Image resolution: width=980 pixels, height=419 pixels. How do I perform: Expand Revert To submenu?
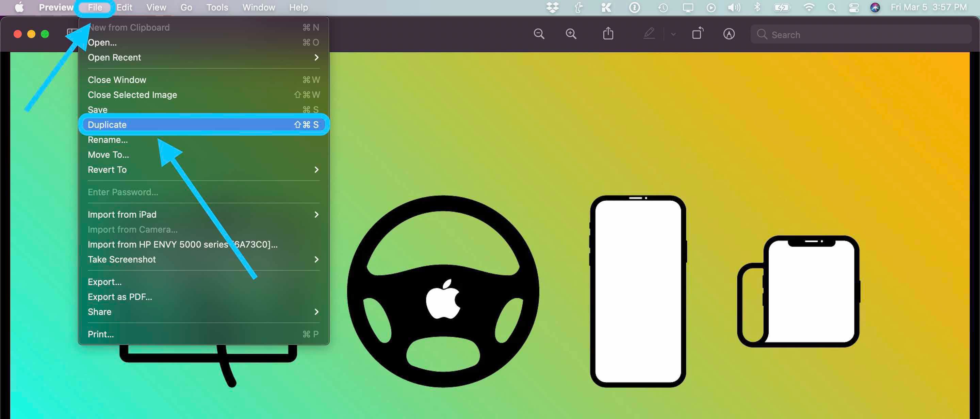(x=203, y=170)
